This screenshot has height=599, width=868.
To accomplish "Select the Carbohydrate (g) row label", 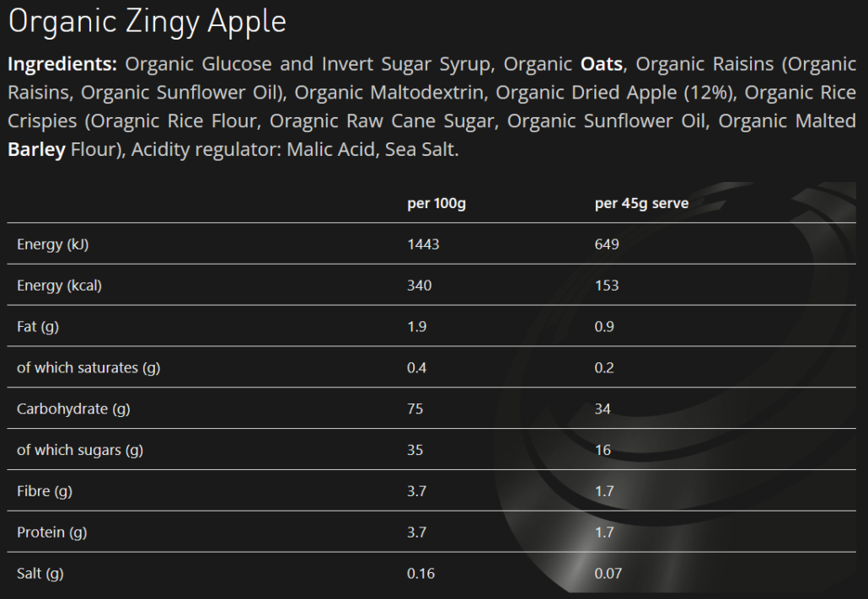I will pos(73,409).
